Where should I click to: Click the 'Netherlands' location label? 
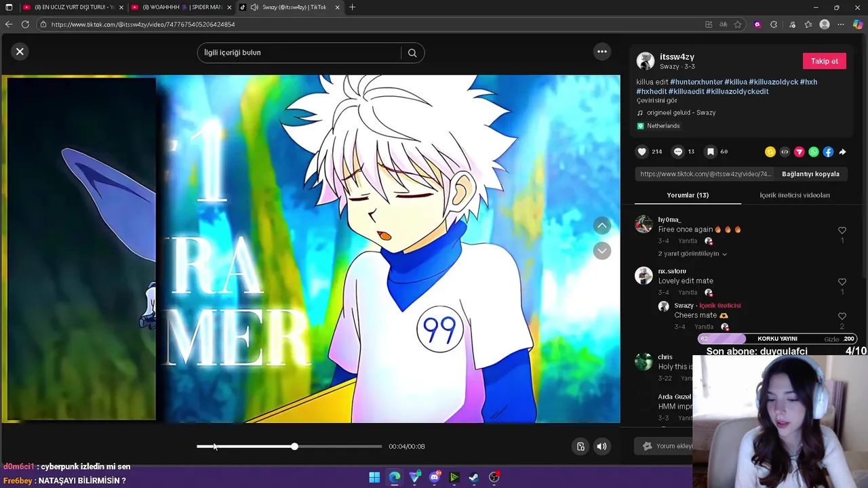[663, 126]
